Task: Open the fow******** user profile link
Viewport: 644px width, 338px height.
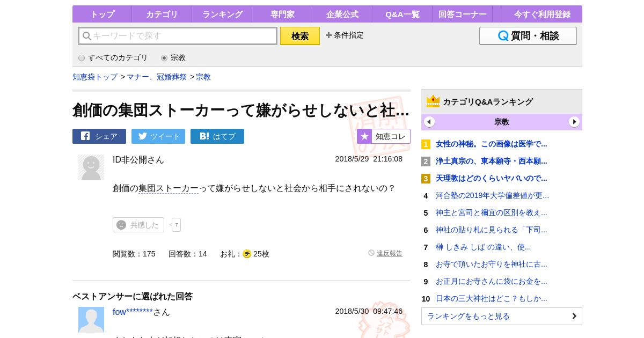Action: (133, 312)
